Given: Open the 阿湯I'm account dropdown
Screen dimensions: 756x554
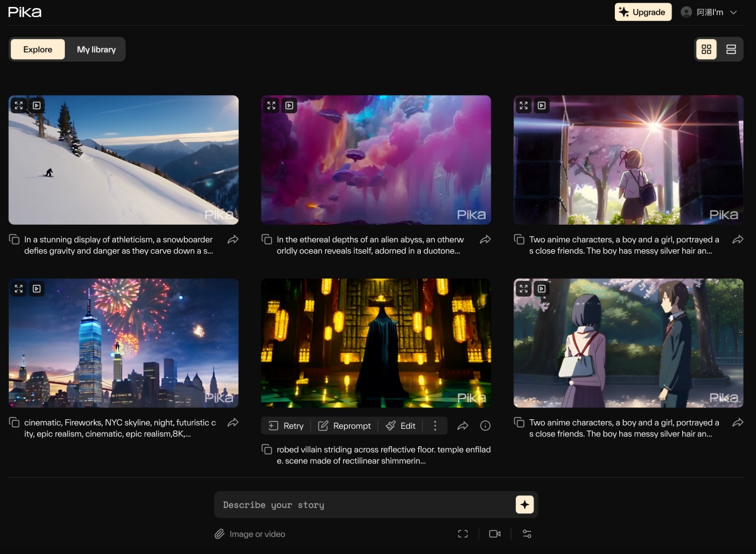Looking at the screenshot, I should click(x=709, y=12).
